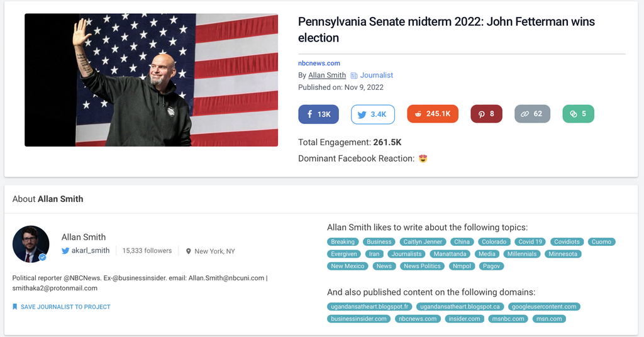The height and width of the screenshot is (337, 644).
Task: Click the green button showing 5
Action: pos(578,114)
